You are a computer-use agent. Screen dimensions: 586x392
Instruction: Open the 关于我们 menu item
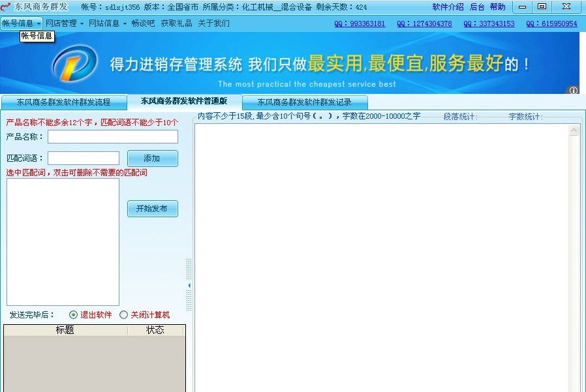tap(214, 23)
